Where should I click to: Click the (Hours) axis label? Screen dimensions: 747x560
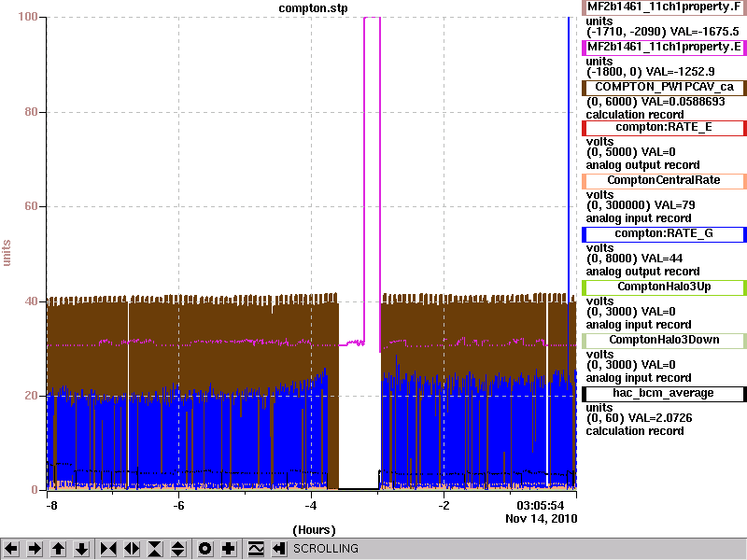pyautogui.click(x=314, y=530)
